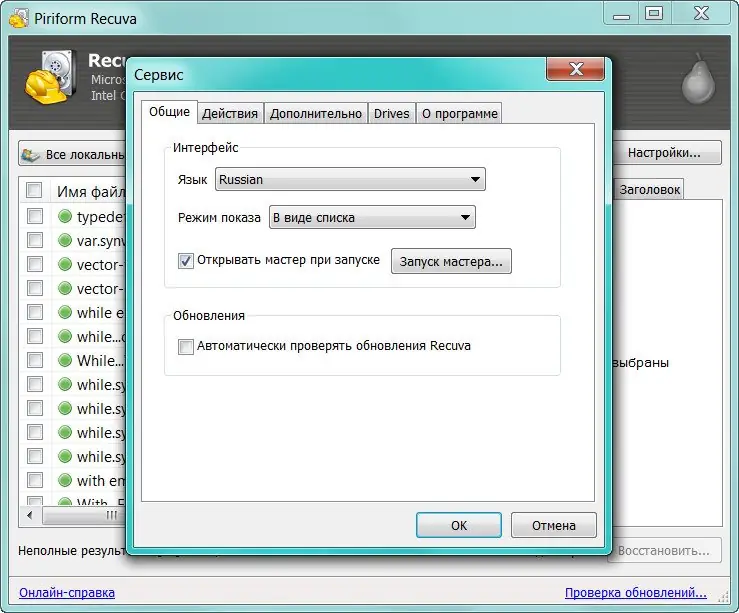Select the Заголовок tab in main window
Image resolution: width=739 pixels, height=613 pixels.
649,189
